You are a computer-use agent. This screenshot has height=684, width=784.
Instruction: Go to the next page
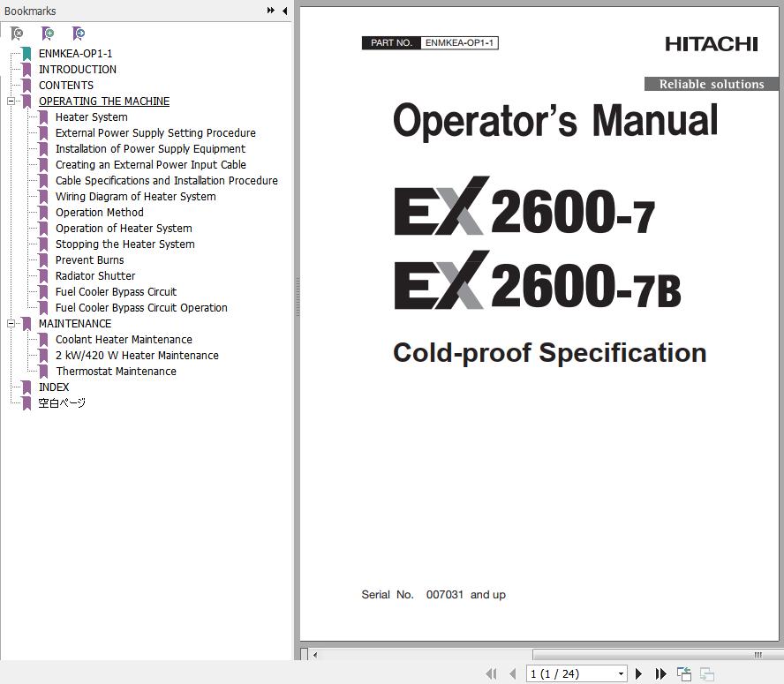point(638,673)
